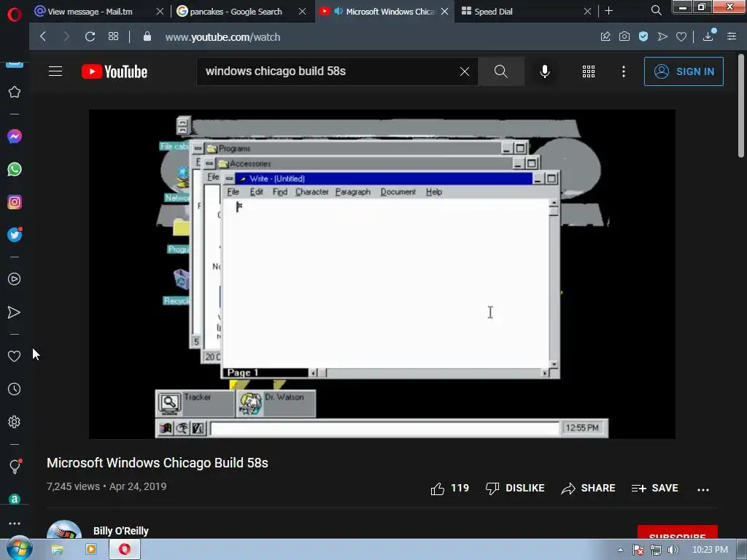
Task: Open bookmarks heart in sidebar
Action: (15, 356)
